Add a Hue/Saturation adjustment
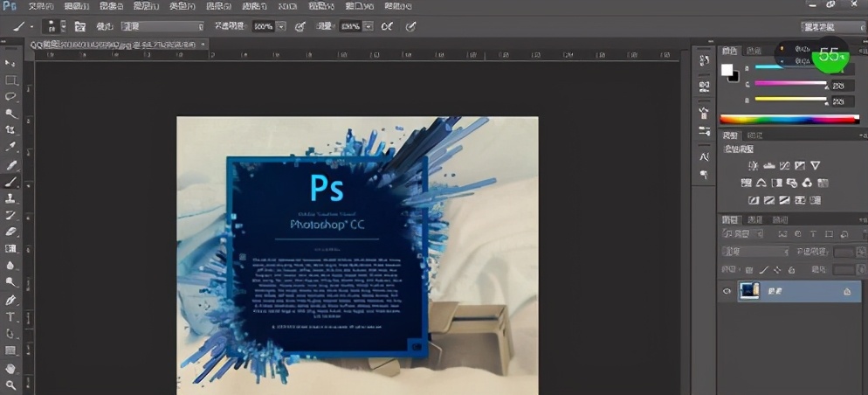 click(x=746, y=183)
